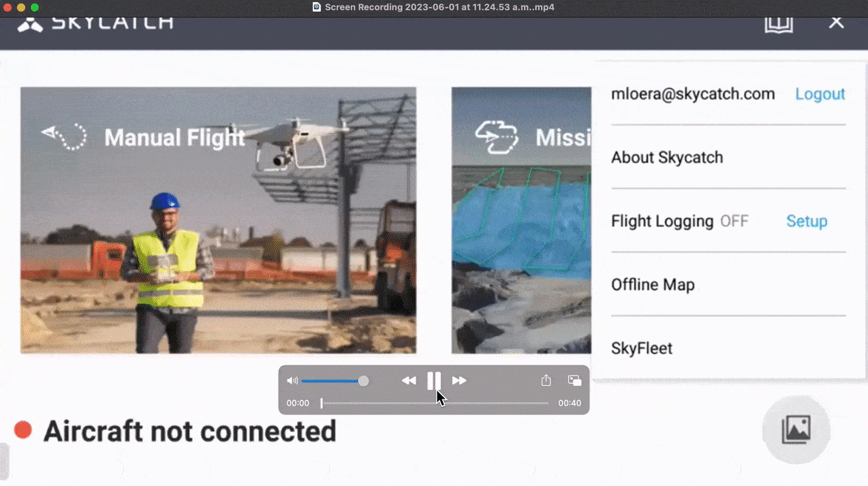Pause the video playback
868x486 pixels.
coord(434,380)
